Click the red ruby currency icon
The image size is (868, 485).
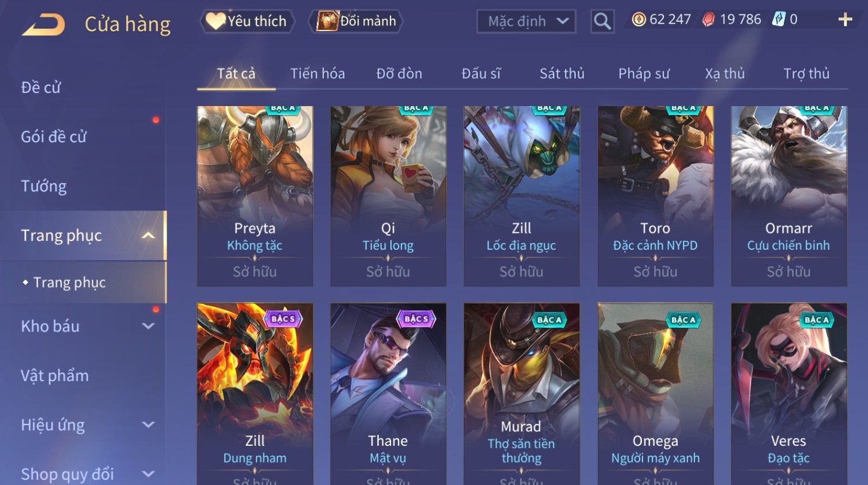pyautogui.click(x=709, y=20)
